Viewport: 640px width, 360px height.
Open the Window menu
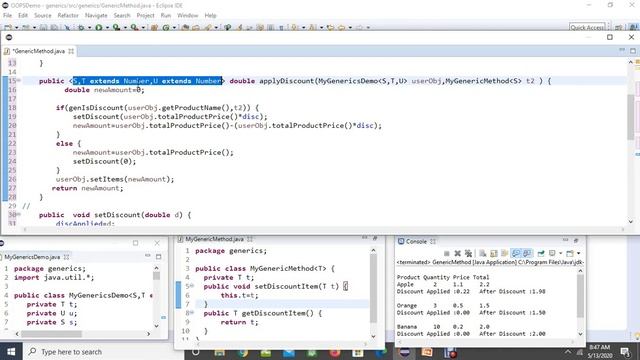click(x=187, y=16)
